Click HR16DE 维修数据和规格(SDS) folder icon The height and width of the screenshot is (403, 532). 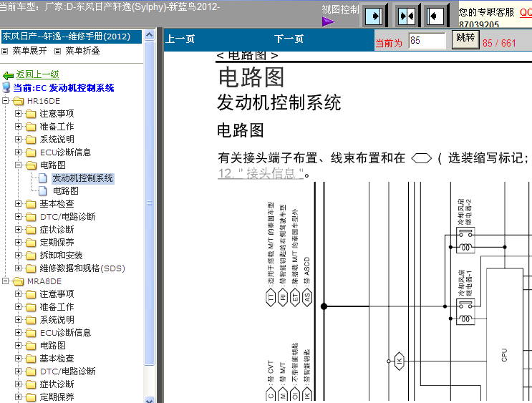(x=31, y=268)
